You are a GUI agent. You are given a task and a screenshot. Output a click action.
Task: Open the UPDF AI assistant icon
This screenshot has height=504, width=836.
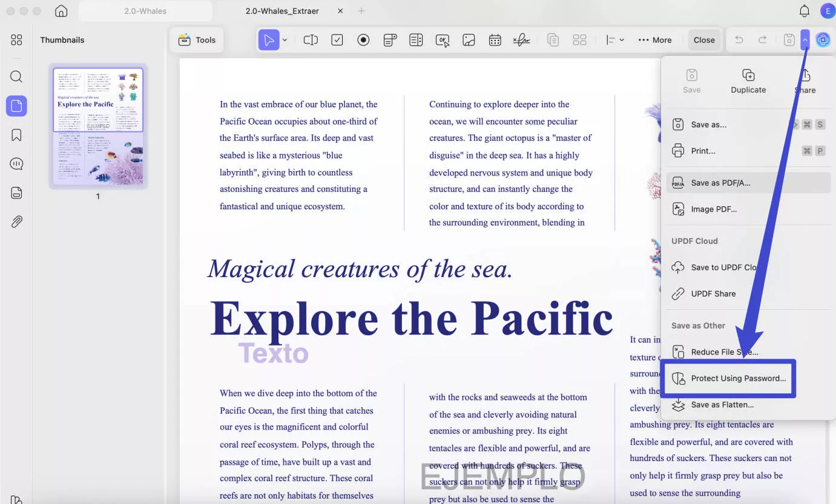point(823,40)
